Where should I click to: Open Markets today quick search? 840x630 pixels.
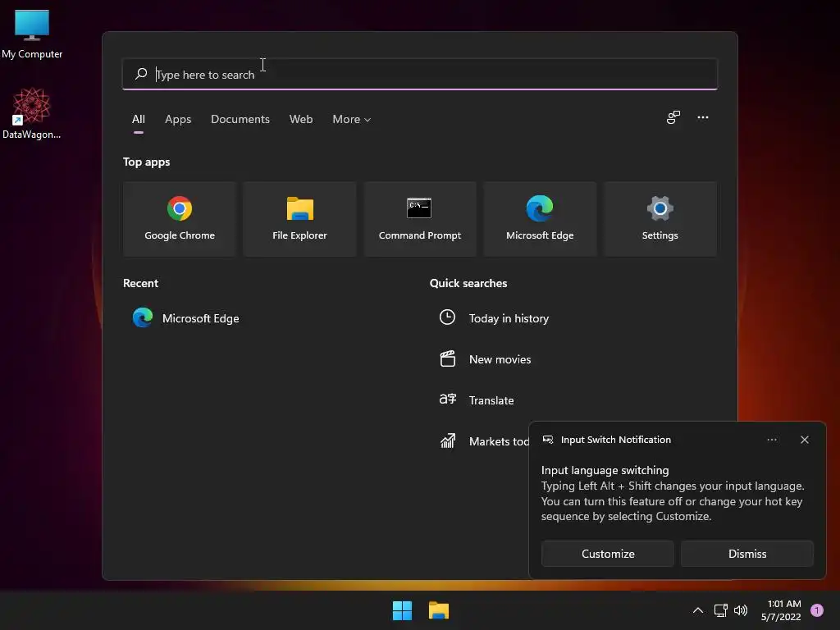point(483,441)
